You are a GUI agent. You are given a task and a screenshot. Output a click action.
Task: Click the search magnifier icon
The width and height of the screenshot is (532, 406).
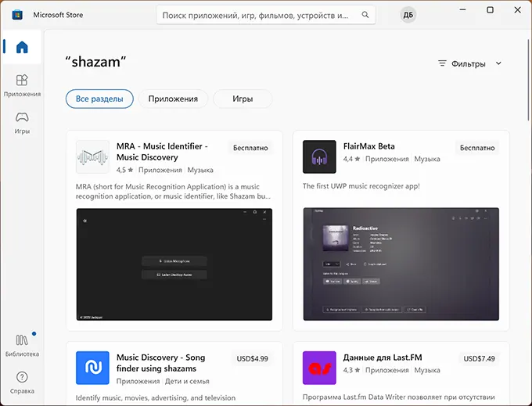pos(365,15)
